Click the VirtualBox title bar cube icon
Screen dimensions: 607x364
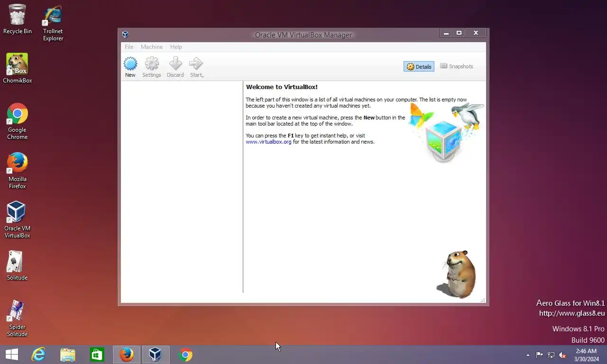coord(125,34)
